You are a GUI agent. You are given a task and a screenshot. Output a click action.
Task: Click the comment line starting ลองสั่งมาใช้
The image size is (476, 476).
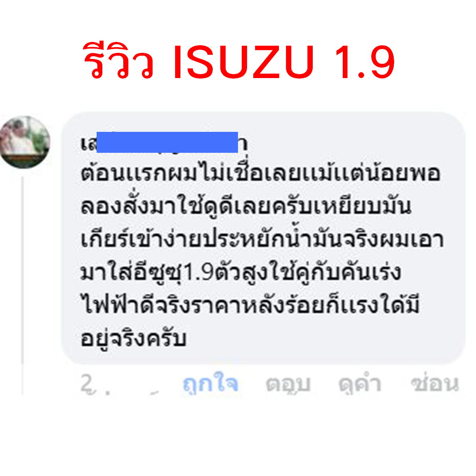click(246, 207)
